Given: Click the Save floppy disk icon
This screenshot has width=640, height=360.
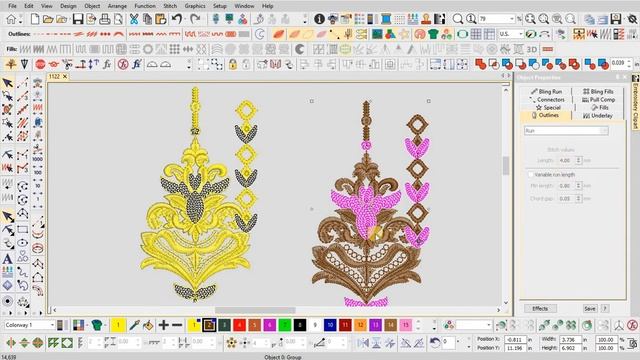Looking at the screenshot, I should click(x=78, y=19).
